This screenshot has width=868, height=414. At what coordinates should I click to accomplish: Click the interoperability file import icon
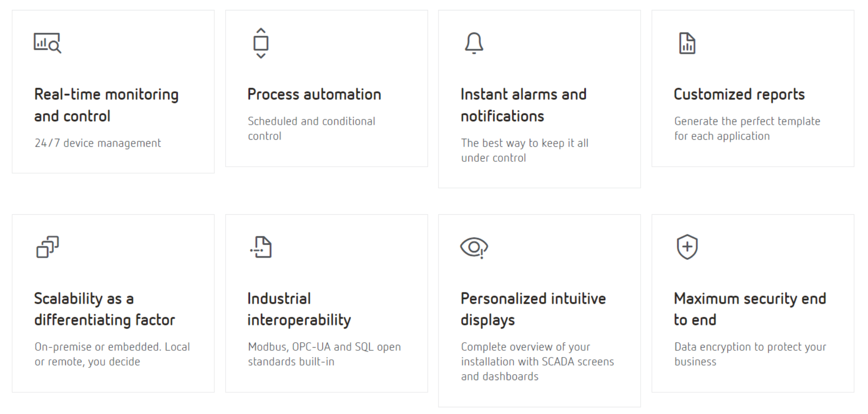261,247
